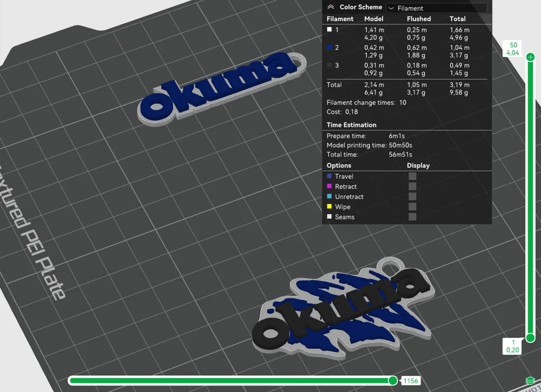Click the Cost value 0,18
The height and width of the screenshot is (392, 541).
point(351,112)
